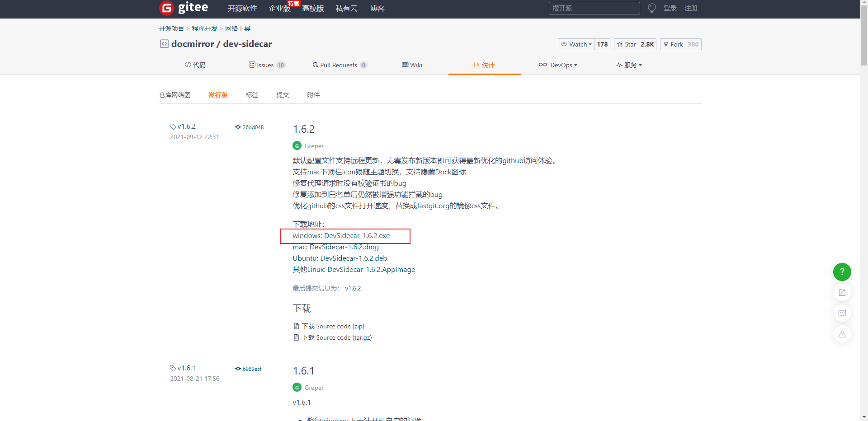This screenshot has width=868, height=421.
Task: Open 开源软件 in top navigation
Action: [242, 9]
